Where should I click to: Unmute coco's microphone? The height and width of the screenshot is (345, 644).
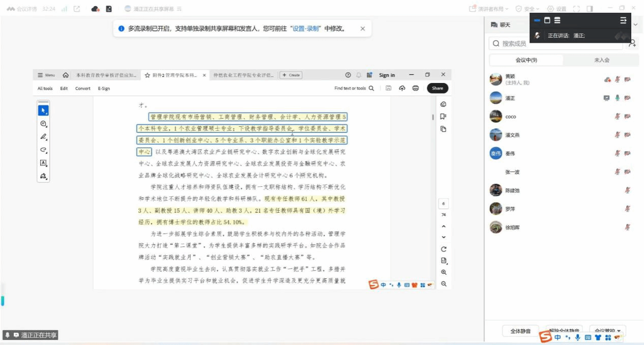tap(617, 117)
